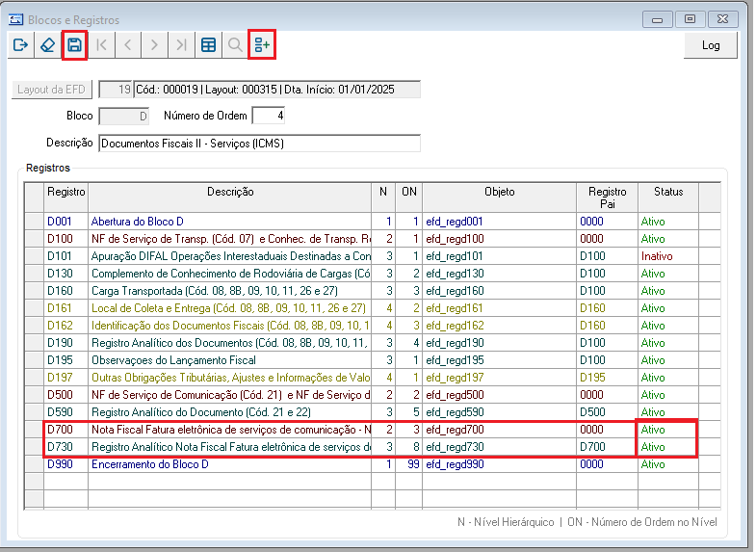Click the Registro Pai column header
The height and width of the screenshot is (552, 756).
pyautogui.click(x=608, y=197)
